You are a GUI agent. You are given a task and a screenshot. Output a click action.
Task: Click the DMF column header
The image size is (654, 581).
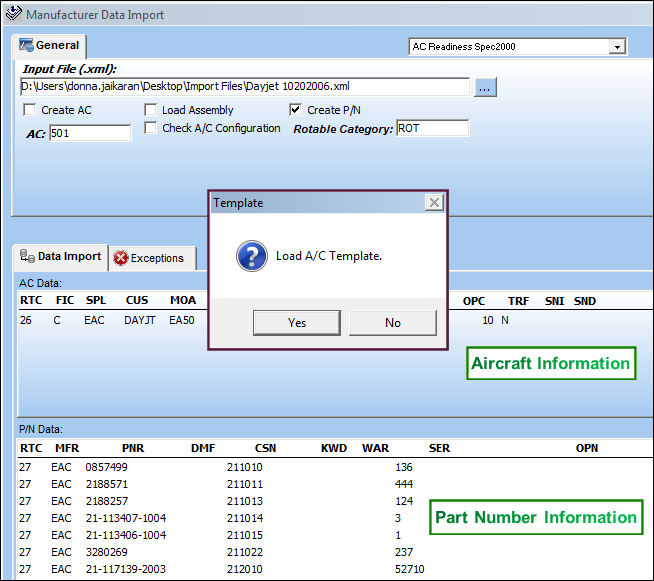click(x=203, y=448)
